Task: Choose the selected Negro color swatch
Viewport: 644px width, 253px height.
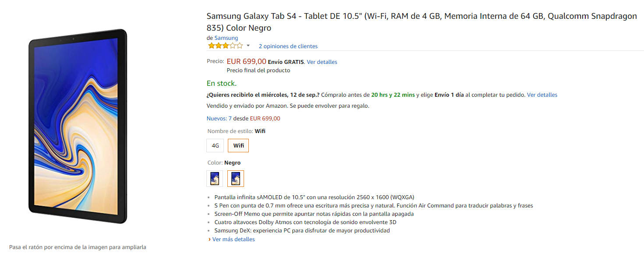Action: click(236, 179)
